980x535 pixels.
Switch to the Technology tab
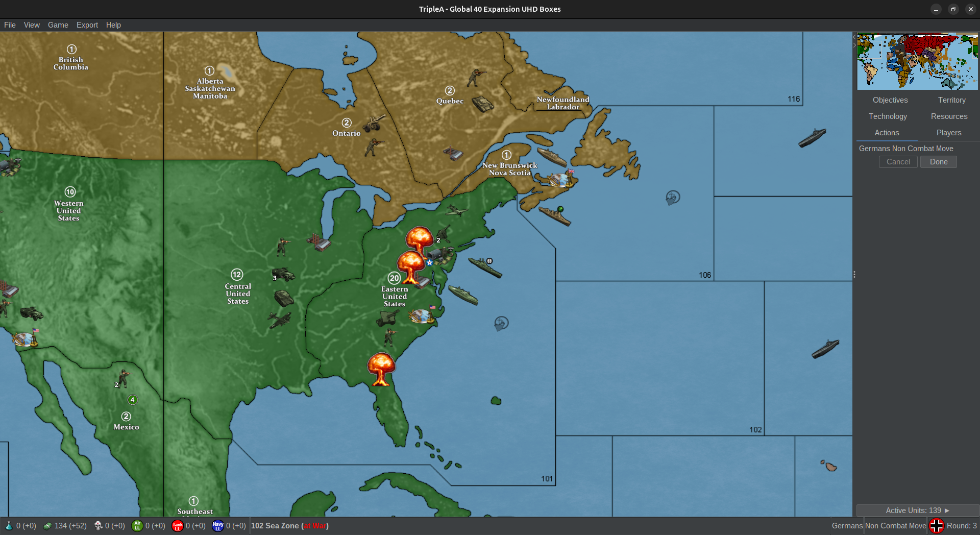pyautogui.click(x=888, y=116)
